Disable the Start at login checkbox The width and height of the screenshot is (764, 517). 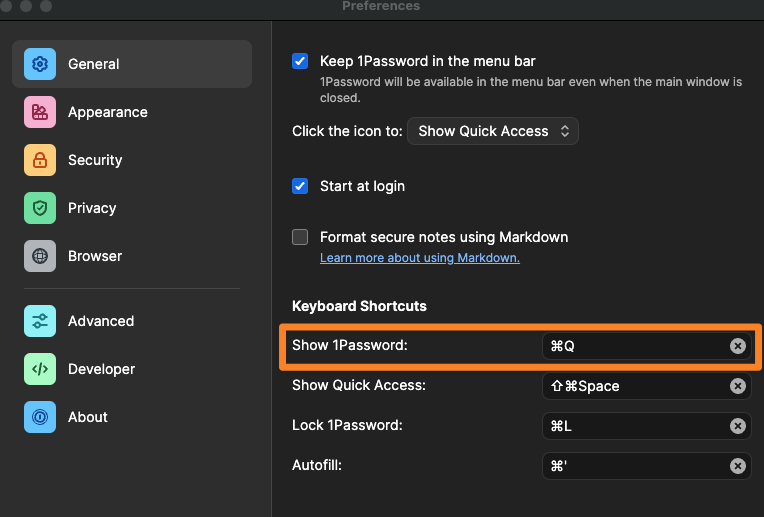point(300,186)
